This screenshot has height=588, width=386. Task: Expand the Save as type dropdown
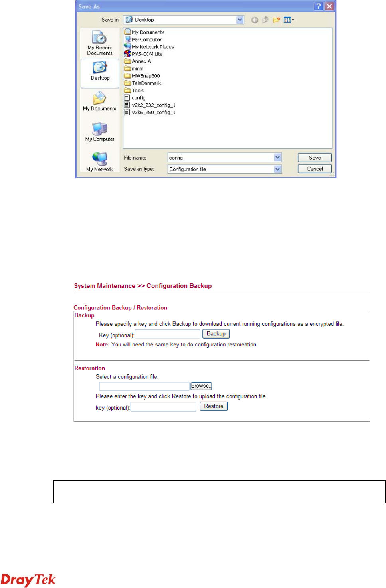[278, 169]
